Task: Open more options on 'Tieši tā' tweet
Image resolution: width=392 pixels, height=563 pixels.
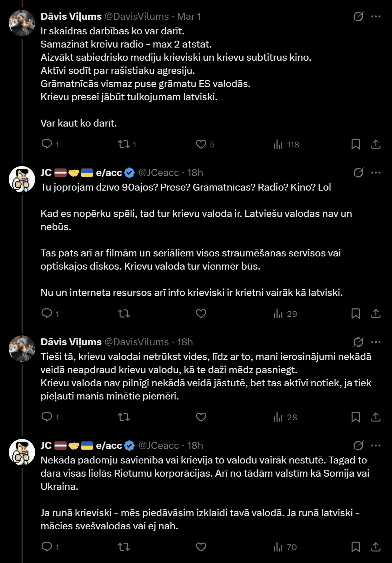Action: coord(376,342)
